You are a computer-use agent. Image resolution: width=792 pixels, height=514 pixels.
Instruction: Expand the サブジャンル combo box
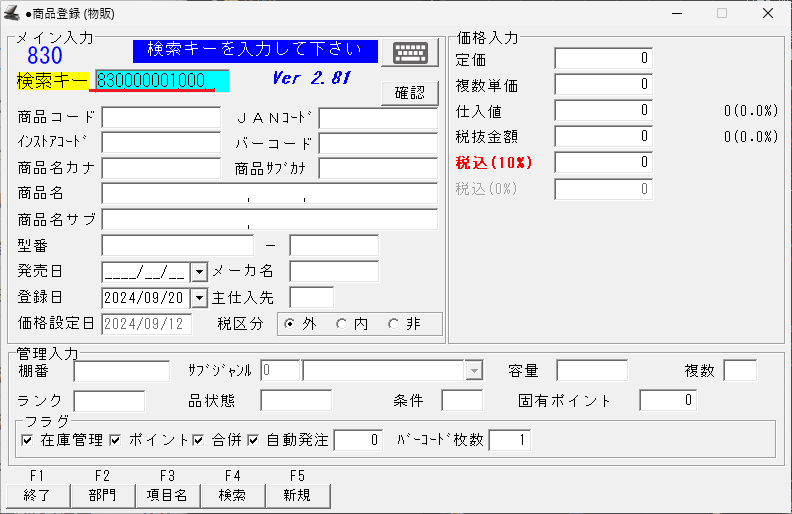[474, 371]
